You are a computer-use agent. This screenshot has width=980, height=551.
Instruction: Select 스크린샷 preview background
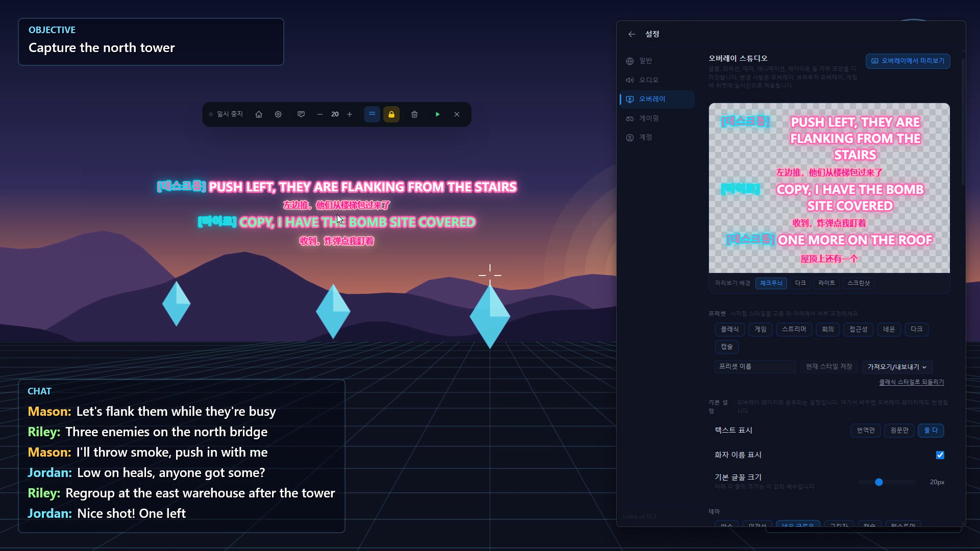pyautogui.click(x=859, y=283)
